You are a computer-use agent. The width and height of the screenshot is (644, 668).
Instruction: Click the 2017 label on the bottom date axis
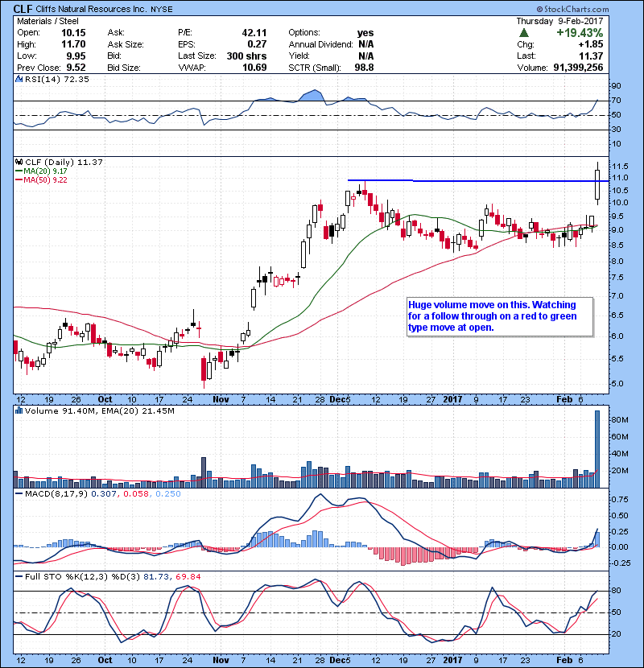pyautogui.click(x=452, y=660)
